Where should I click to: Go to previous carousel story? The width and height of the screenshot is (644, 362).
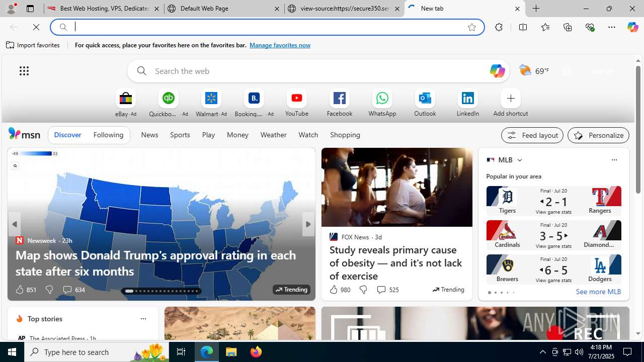pyautogui.click(x=15, y=224)
